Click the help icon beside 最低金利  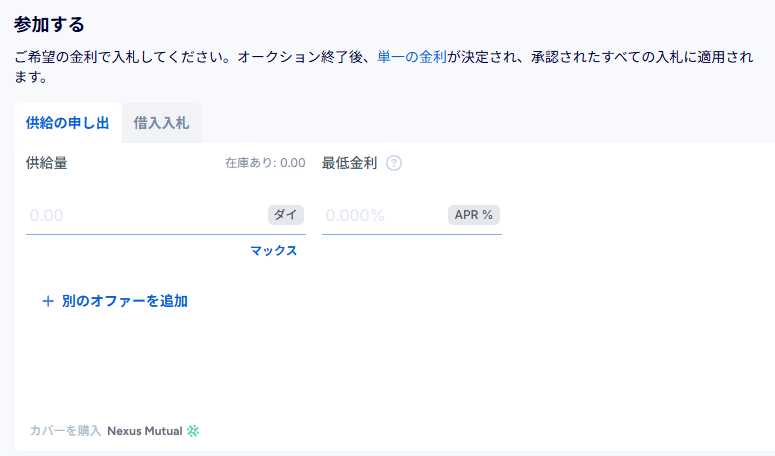click(x=394, y=163)
